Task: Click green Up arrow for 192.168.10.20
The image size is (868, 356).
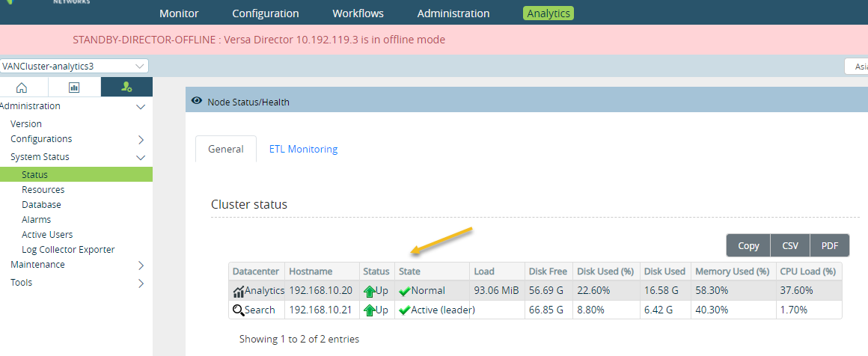Action: pyautogui.click(x=369, y=291)
